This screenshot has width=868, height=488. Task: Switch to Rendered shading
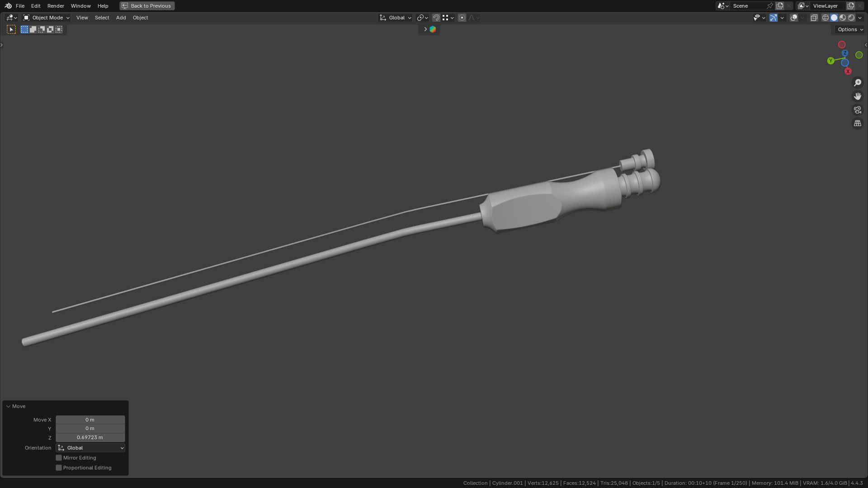[x=851, y=18]
